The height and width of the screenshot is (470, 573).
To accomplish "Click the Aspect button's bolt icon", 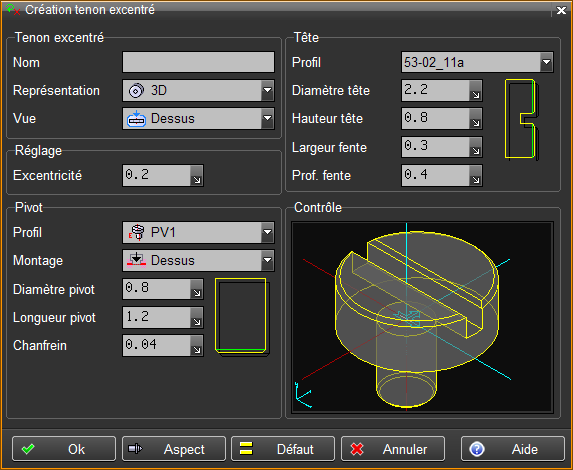I will pyautogui.click(x=135, y=448).
